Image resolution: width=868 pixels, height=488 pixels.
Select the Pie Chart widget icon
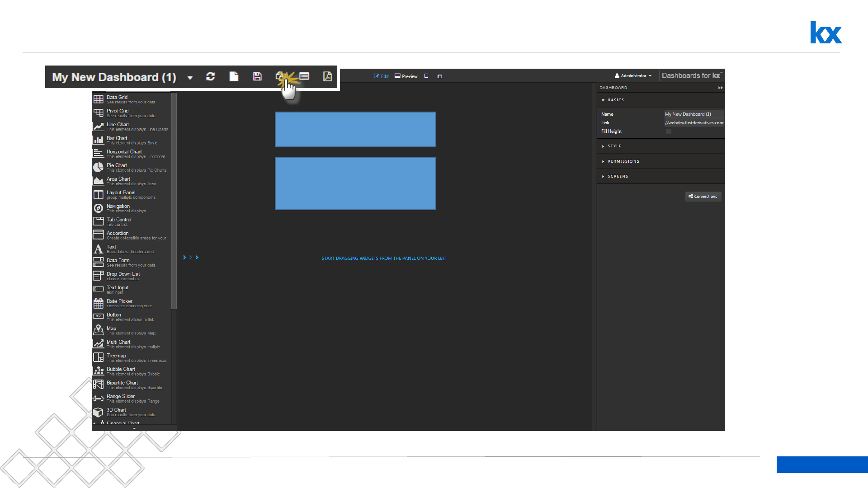tap(98, 168)
